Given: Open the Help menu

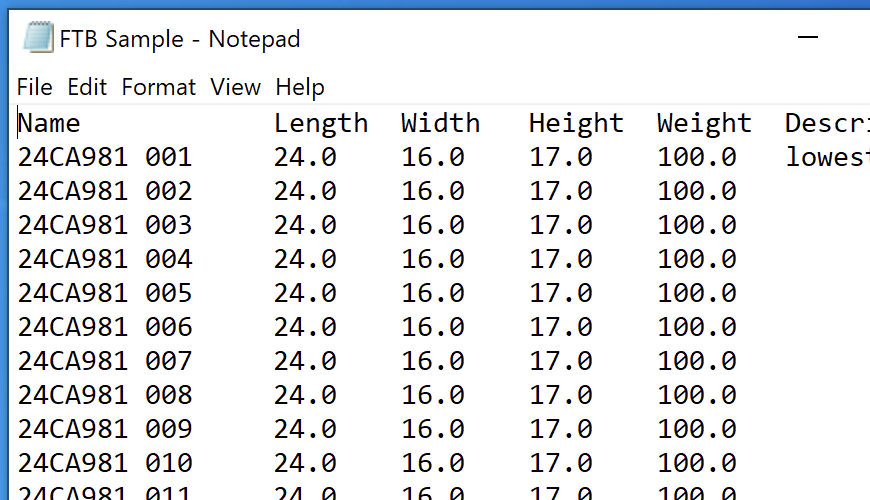Looking at the screenshot, I should tap(300, 88).
